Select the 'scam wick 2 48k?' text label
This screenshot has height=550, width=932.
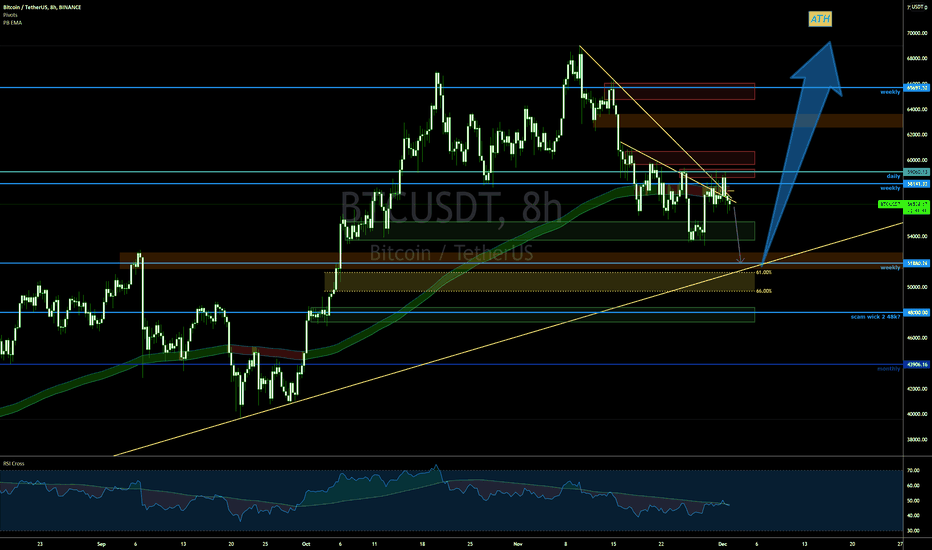pyautogui.click(x=875, y=317)
